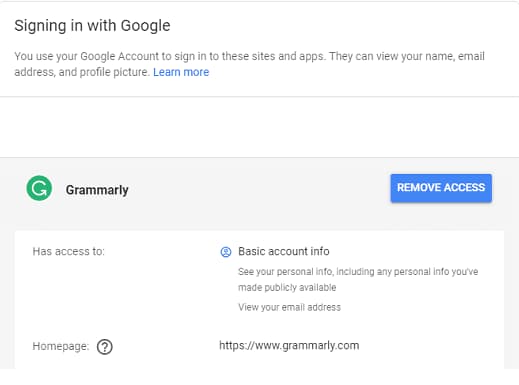Click the green Grammarly logo icon
The width and height of the screenshot is (519, 385).
39,188
